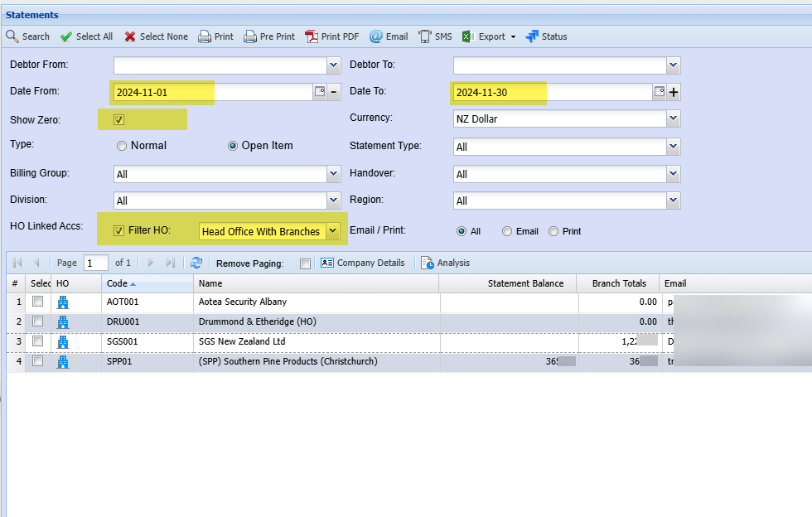Click the SMS phone icon
Screen dimensions: 812x517
point(424,36)
